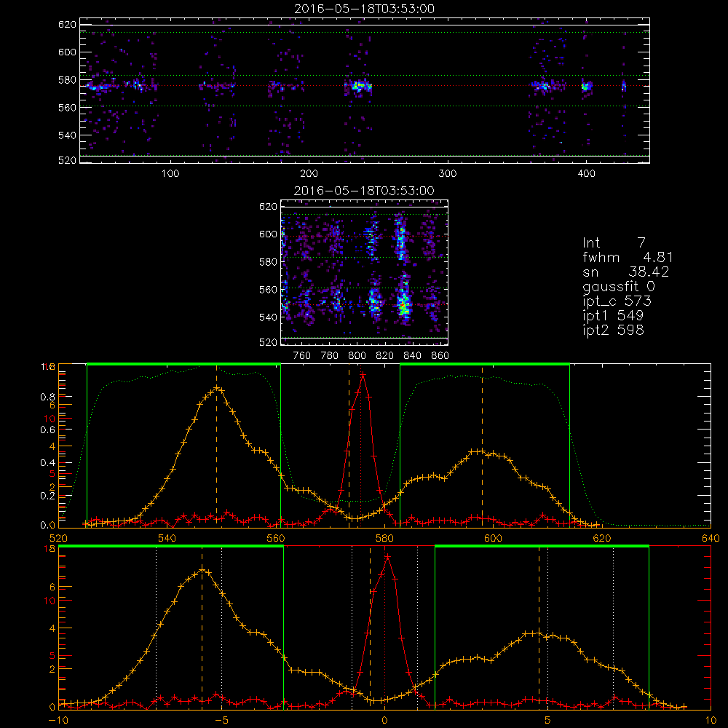
Task: Click x-axis label 860 on middle plot
Action: point(440,356)
